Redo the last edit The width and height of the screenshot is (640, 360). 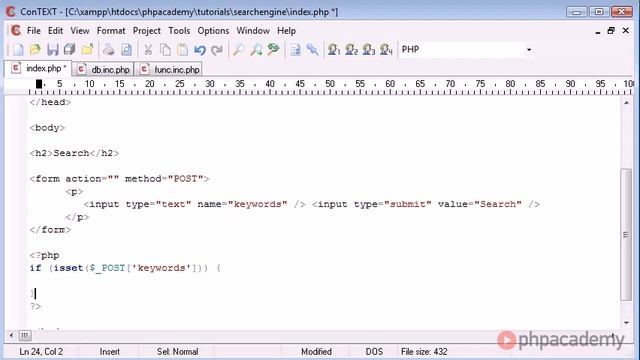pos(217,50)
